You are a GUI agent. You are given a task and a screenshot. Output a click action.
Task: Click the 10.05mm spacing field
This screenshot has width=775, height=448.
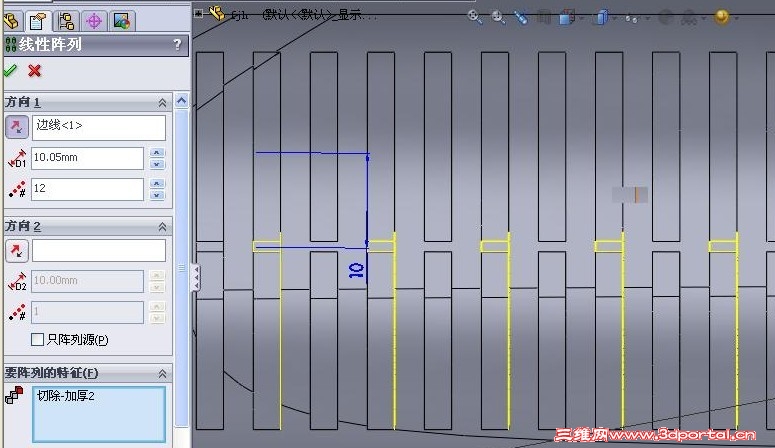(x=87, y=158)
